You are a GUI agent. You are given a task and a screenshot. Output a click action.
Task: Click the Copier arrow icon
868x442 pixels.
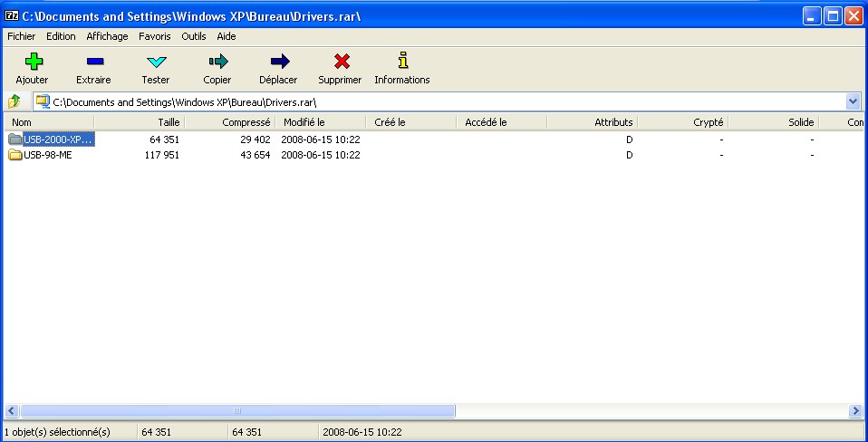tap(218, 61)
